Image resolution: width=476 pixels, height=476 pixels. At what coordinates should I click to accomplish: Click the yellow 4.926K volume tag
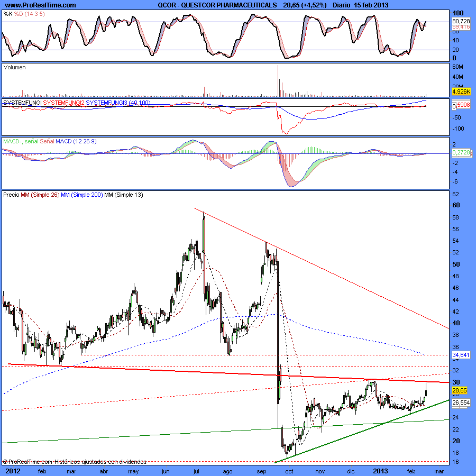[461, 91]
